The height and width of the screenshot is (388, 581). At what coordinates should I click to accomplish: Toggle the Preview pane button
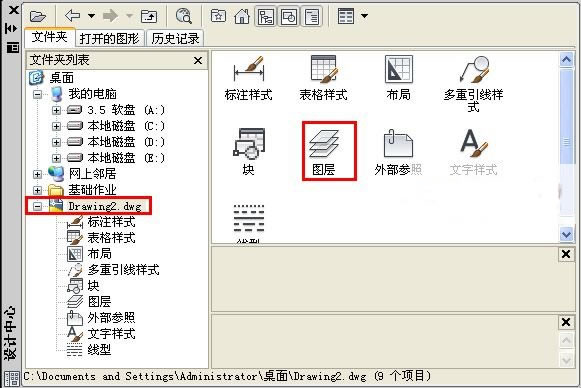289,17
